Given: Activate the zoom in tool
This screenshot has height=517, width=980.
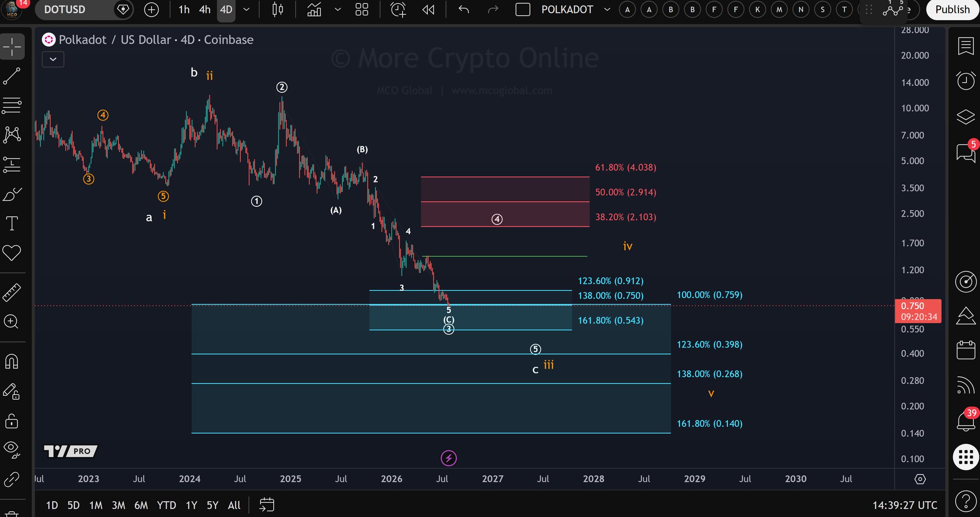Looking at the screenshot, I should click(12, 321).
